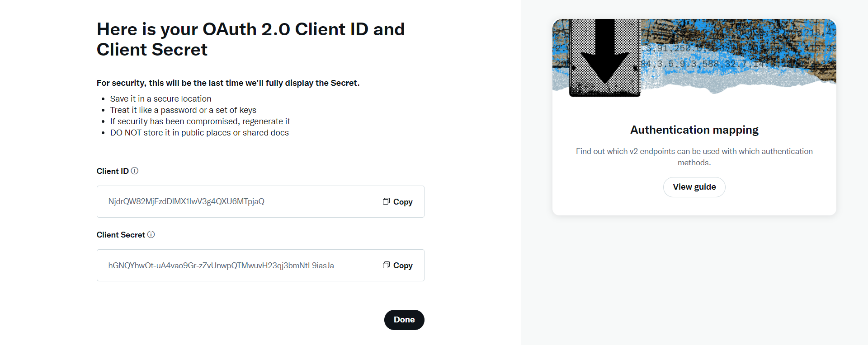Click the copy icon in Client ID field
Image resolution: width=868 pixels, height=345 pixels.
click(x=386, y=201)
